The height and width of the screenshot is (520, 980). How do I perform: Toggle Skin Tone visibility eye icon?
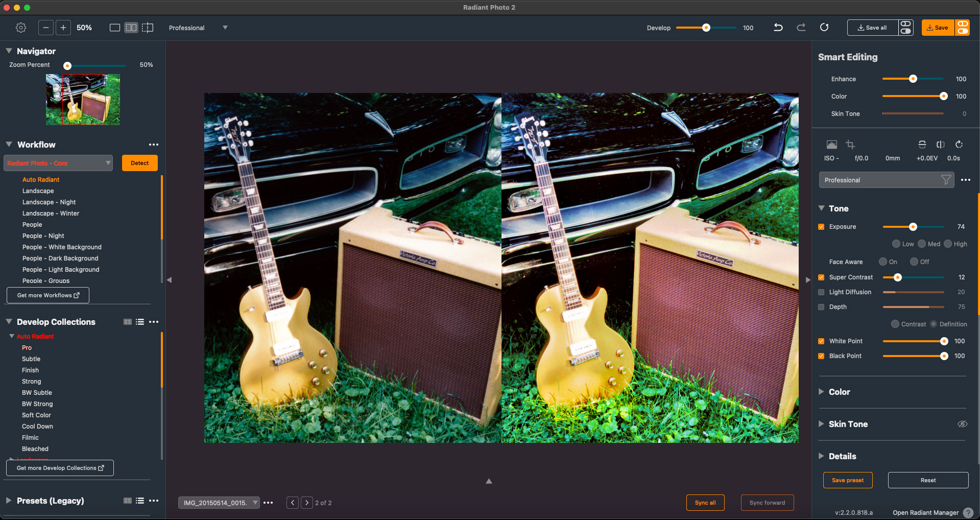[x=962, y=424]
